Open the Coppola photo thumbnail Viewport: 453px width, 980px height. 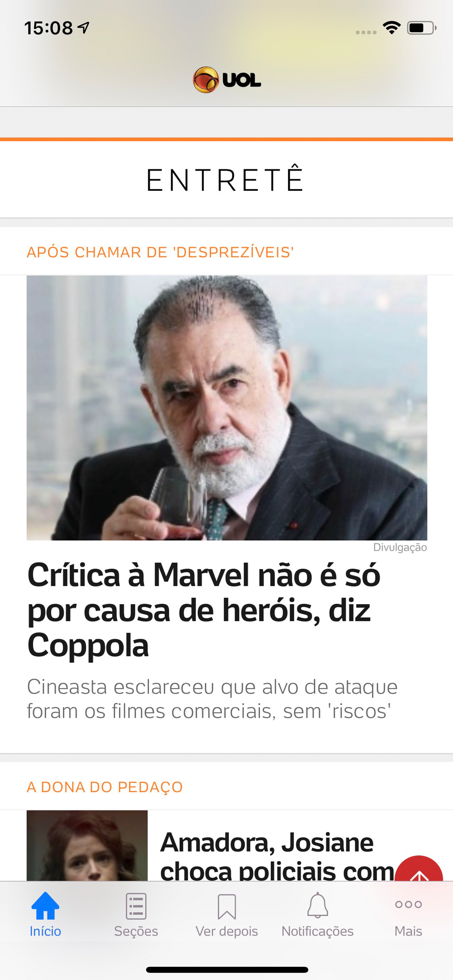(227, 408)
